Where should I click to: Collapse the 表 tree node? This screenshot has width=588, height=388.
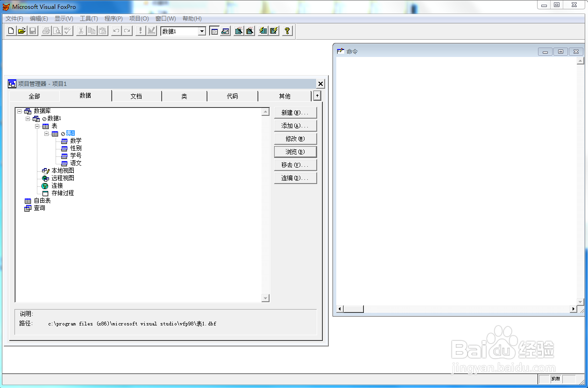coord(37,126)
